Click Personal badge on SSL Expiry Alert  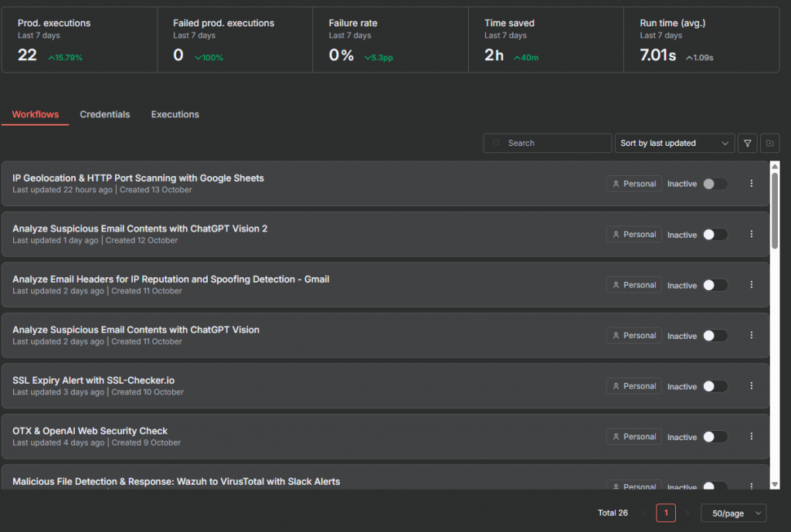click(x=634, y=386)
